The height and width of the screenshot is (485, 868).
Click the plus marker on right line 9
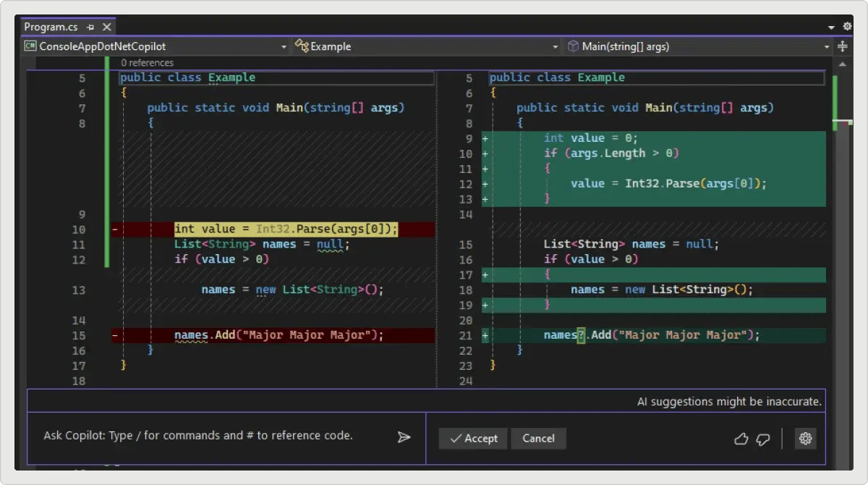pyautogui.click(x=485, y=138)
